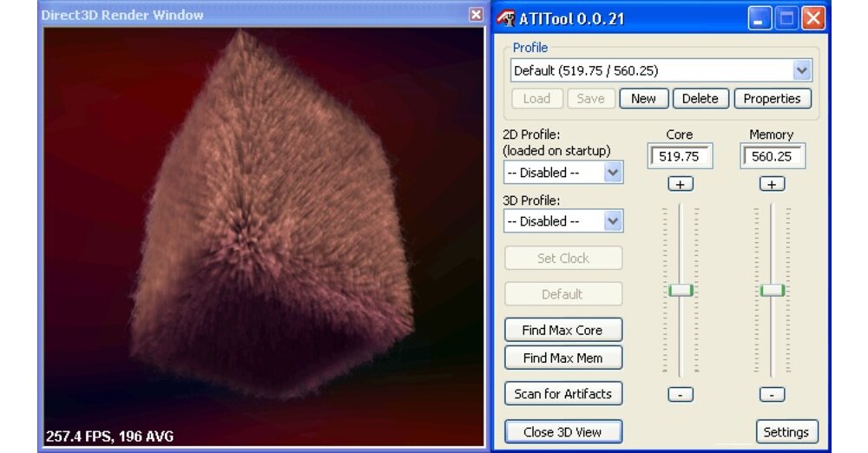
Task: Expand the 3D Profile dropdown
Action: click(x=613, y=221)
